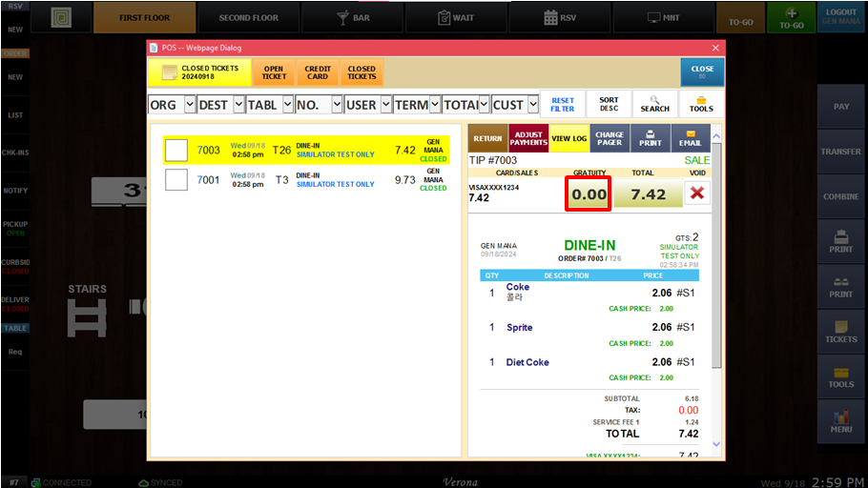This screenshot has width=868, height=488.
Task: Check the box for ticket 7003
Action: (x=176, y=150)
